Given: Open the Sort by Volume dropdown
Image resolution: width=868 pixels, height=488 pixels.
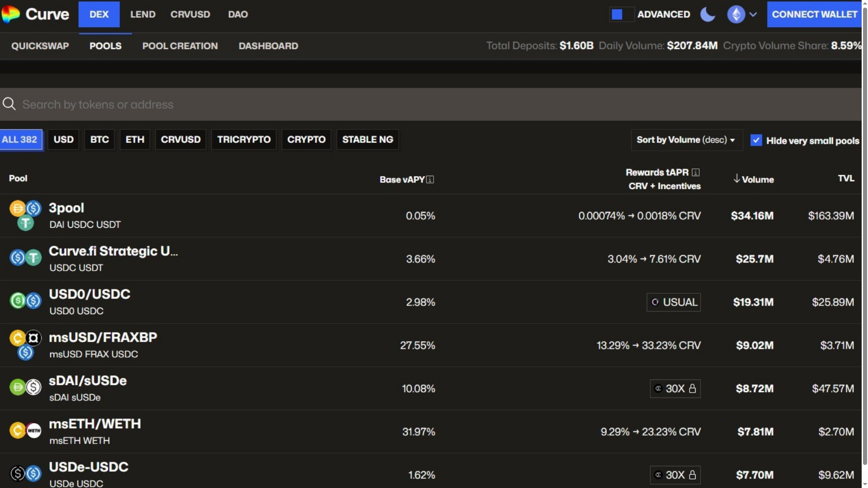Looking at the screenshot, I should [x=686, y=140].
